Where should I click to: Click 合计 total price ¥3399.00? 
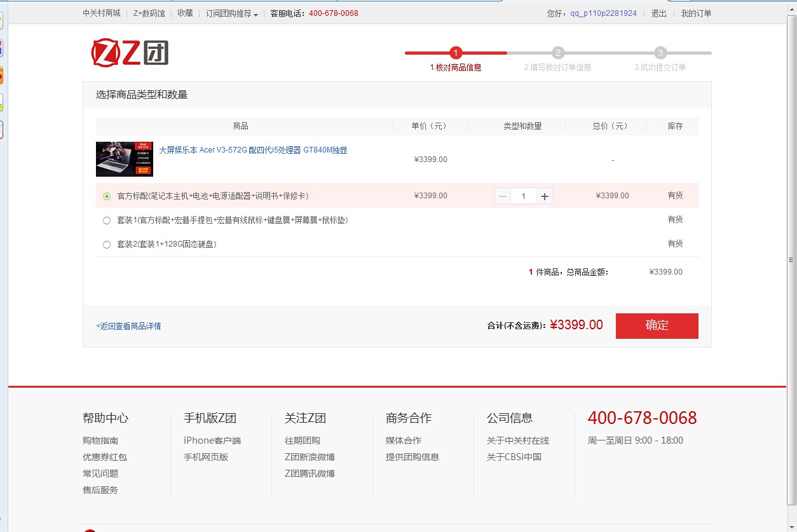[576, 325]
